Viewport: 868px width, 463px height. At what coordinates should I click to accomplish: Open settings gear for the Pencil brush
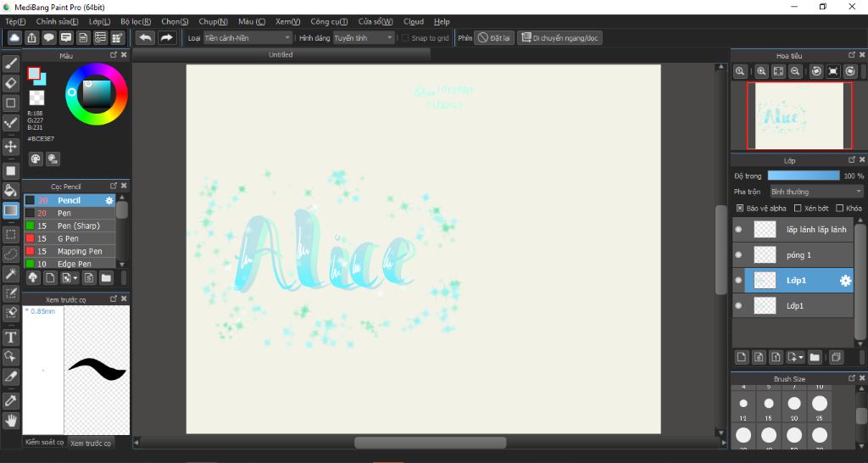point(109,200)
